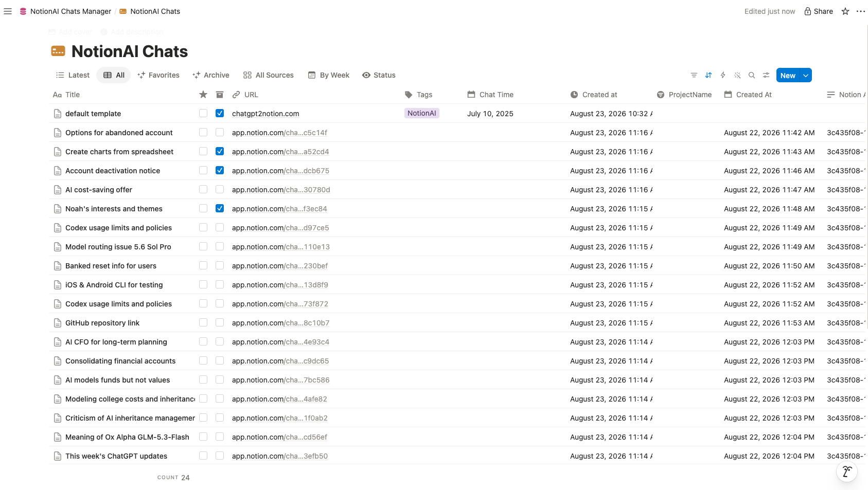Open the GitHub repository link page icon
868x490 pixels.
point(58,323)
